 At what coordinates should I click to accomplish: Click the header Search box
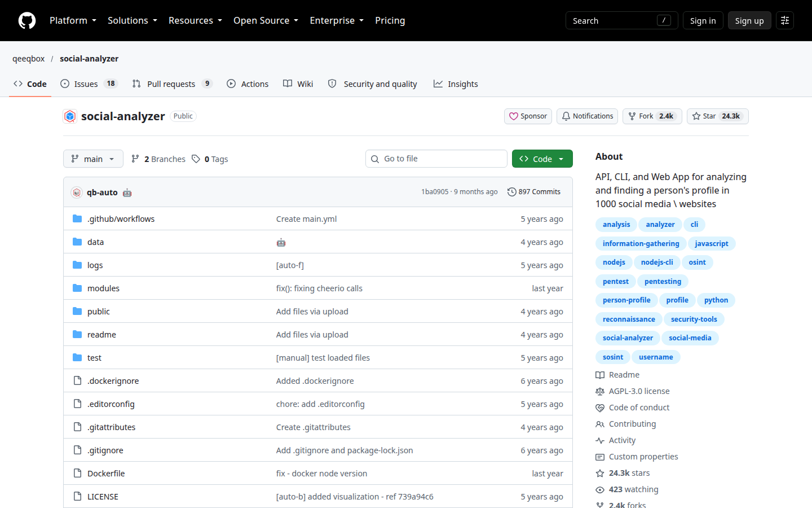pos(621,21)
